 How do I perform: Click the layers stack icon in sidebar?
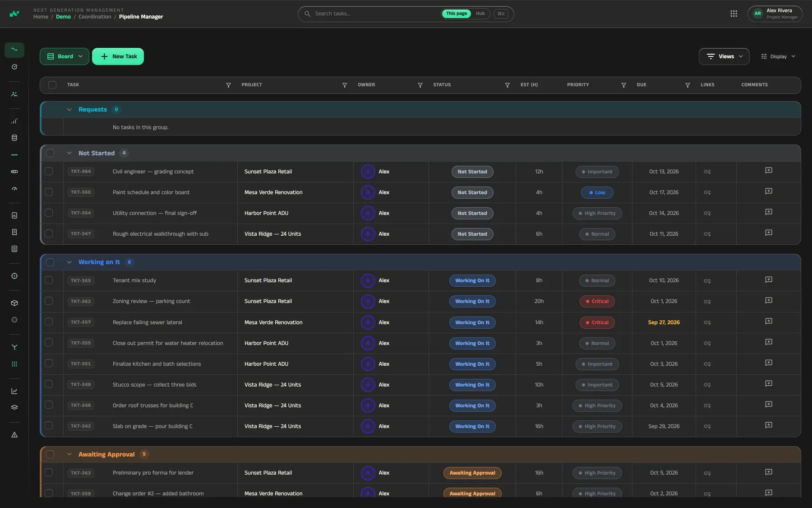point(14,407)
